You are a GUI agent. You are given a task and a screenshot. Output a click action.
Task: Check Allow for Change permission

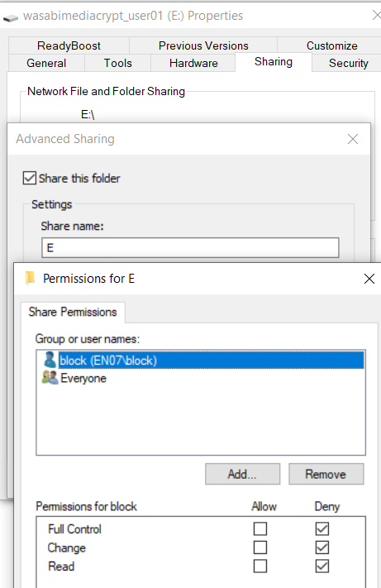(x=260, y=547)
